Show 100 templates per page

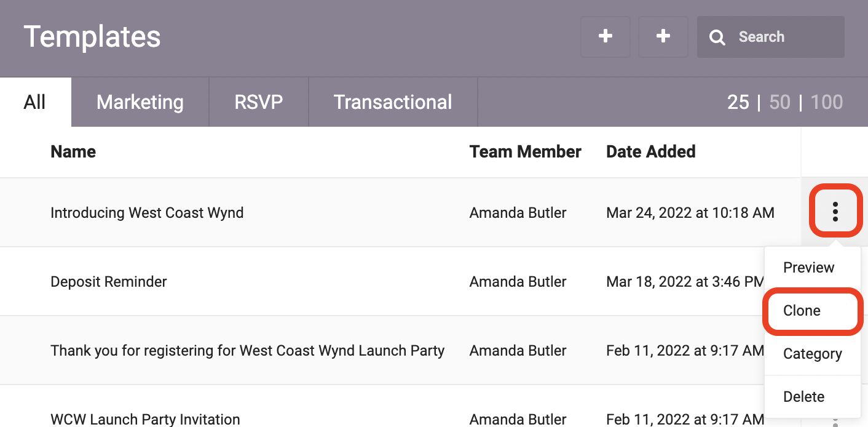tap(826, 102)
